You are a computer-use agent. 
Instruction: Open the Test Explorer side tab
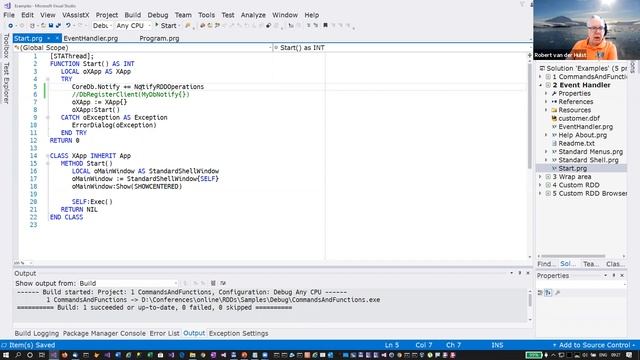click(6, 83)
